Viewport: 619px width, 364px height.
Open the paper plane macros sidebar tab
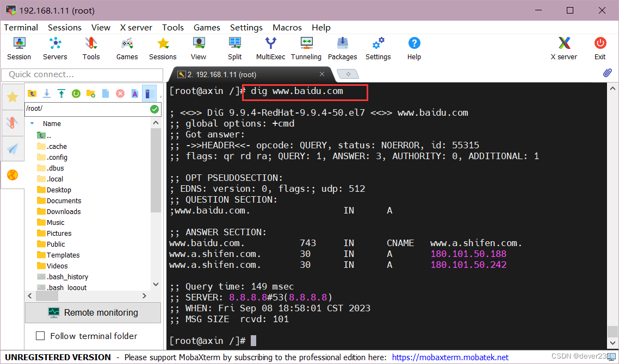click(13, 149)
